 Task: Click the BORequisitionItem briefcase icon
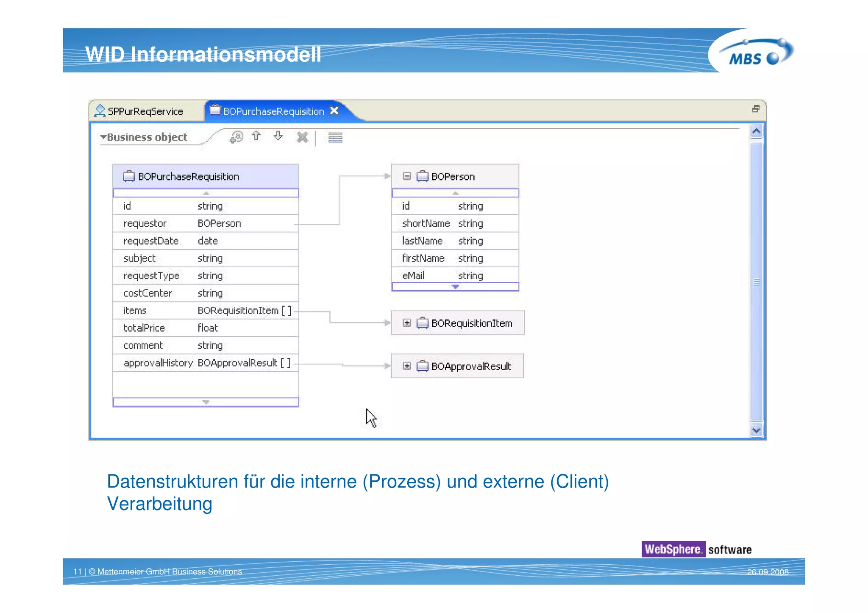pyautogui.click(x=423, y=323)
